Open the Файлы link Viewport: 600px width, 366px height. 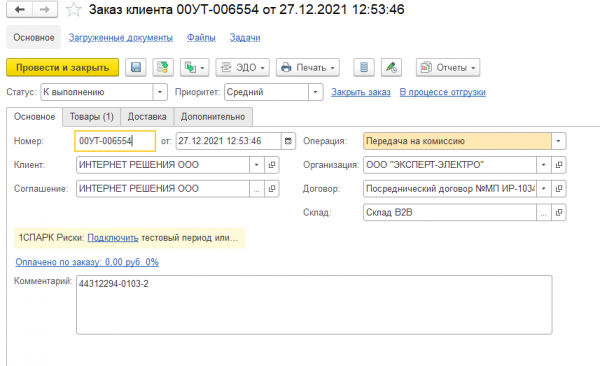pos(201,38)
